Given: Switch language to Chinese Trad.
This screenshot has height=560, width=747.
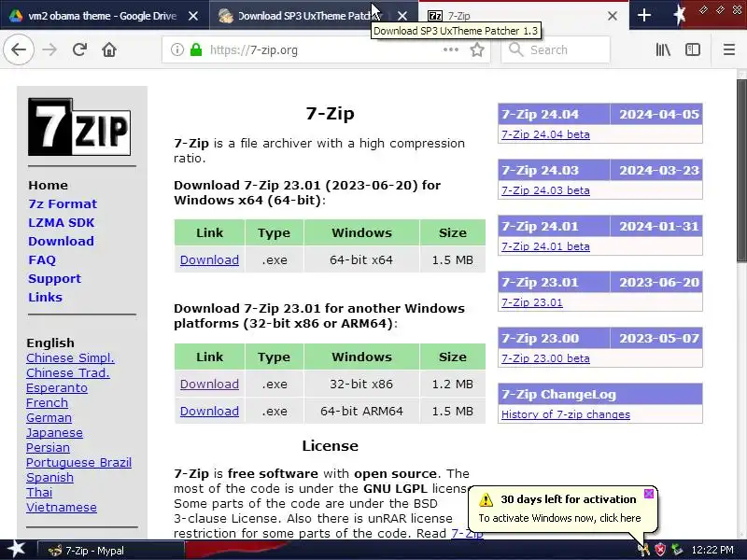Looking at the screenshot, I should pos(67,372).
